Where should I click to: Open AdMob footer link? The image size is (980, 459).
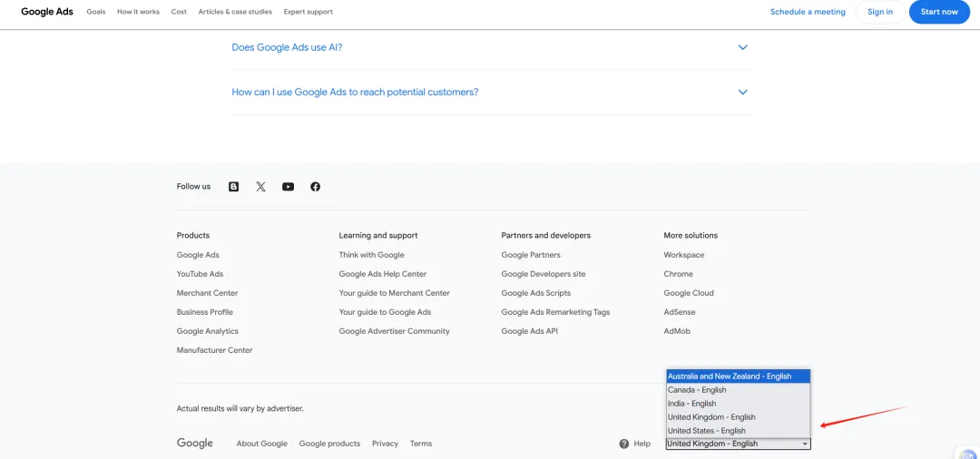tap(677, 331)
